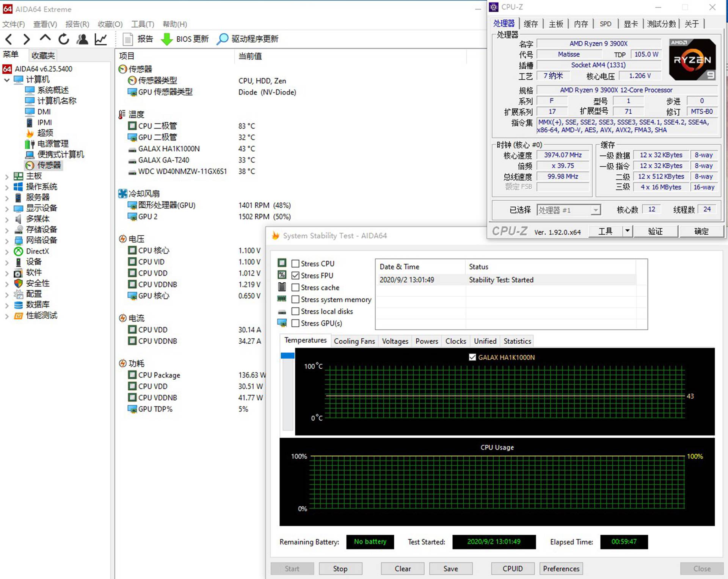Open 电源管理 power management entry

47,144
